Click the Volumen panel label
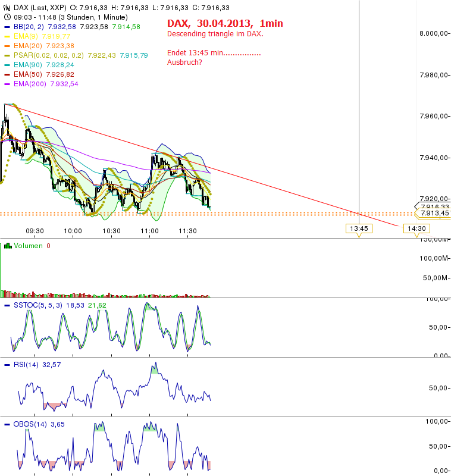The image size is (451, 476). pos(28,246)
